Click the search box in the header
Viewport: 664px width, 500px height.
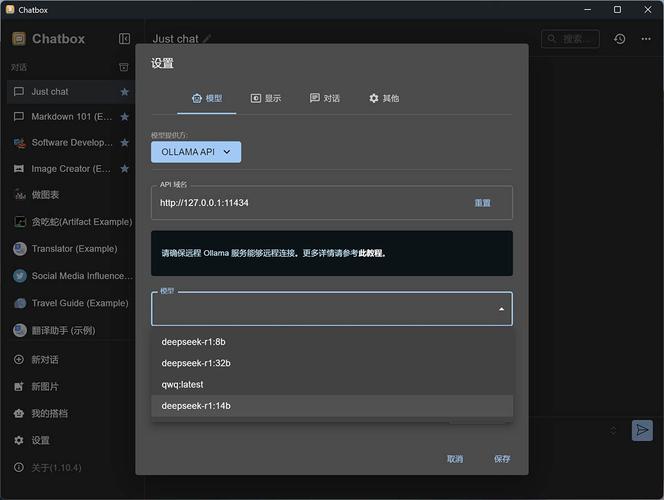(570, 39)
